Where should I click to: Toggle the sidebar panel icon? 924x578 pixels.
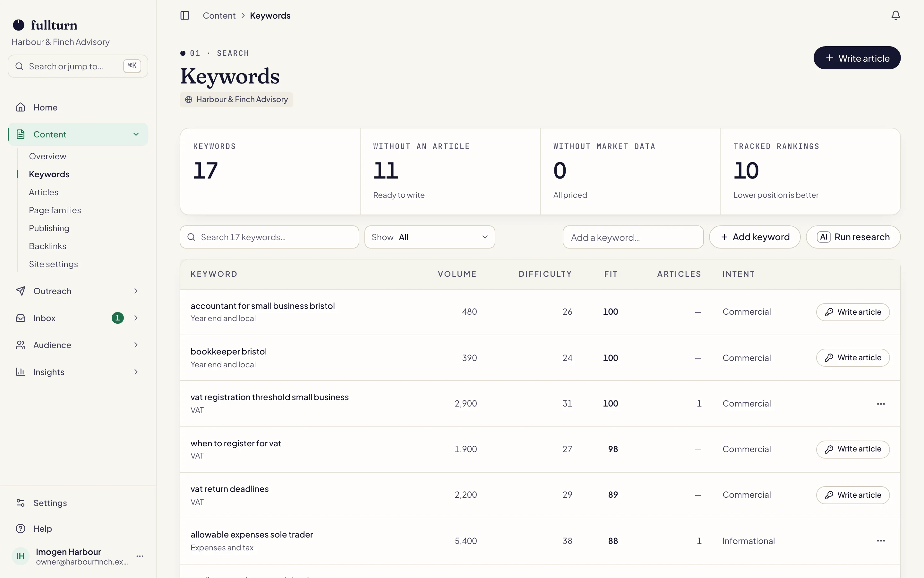(x=185, y=16)
